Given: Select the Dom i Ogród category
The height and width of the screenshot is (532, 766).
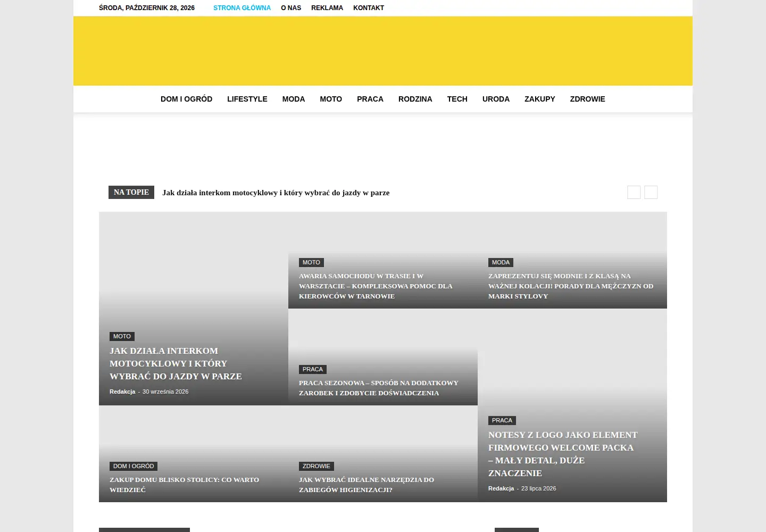Looking at the screenshot, I should point(186,99).
